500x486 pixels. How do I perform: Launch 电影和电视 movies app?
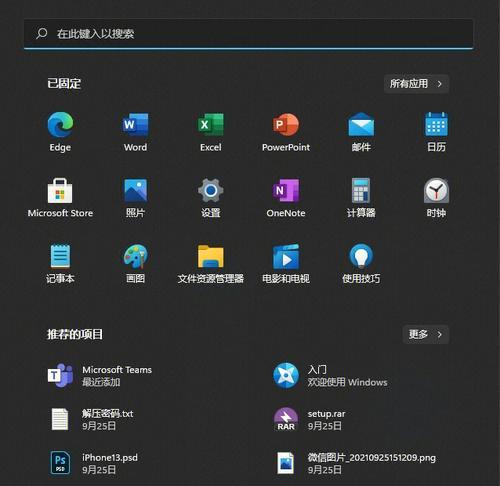coord(286,264)
